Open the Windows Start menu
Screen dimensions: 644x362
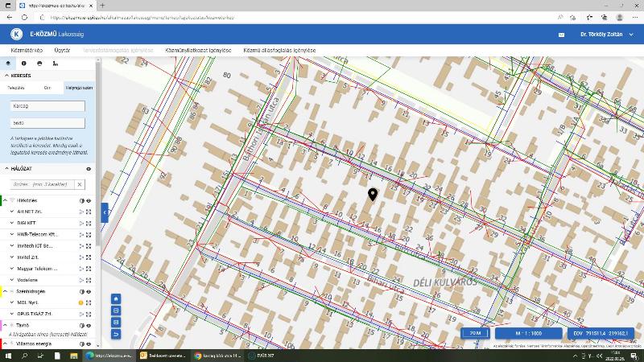[x=8, y=356]
